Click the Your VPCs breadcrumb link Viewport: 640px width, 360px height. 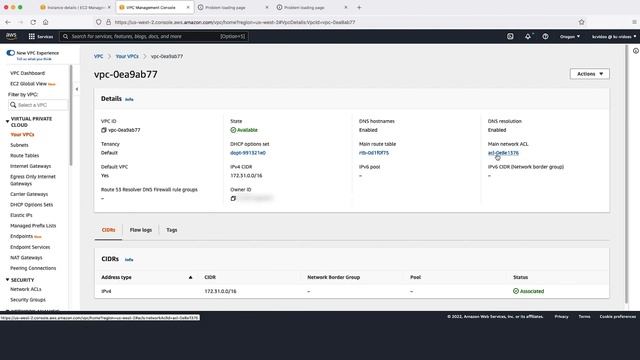(127, 56)
